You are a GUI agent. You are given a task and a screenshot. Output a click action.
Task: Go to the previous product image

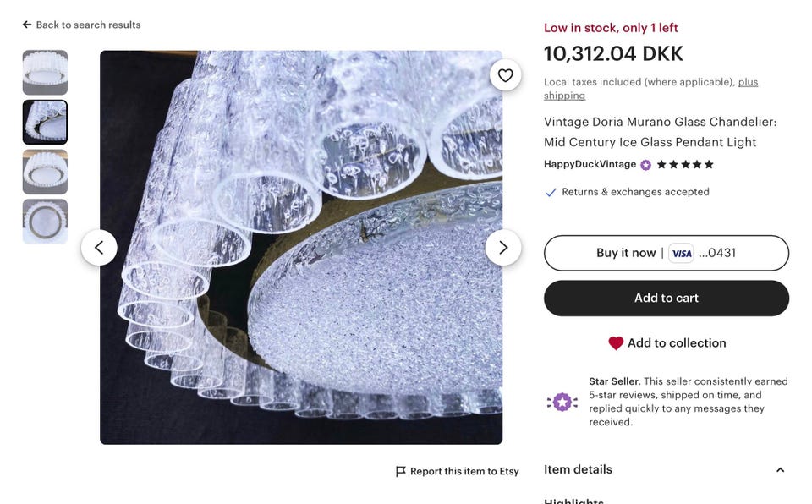99,248
